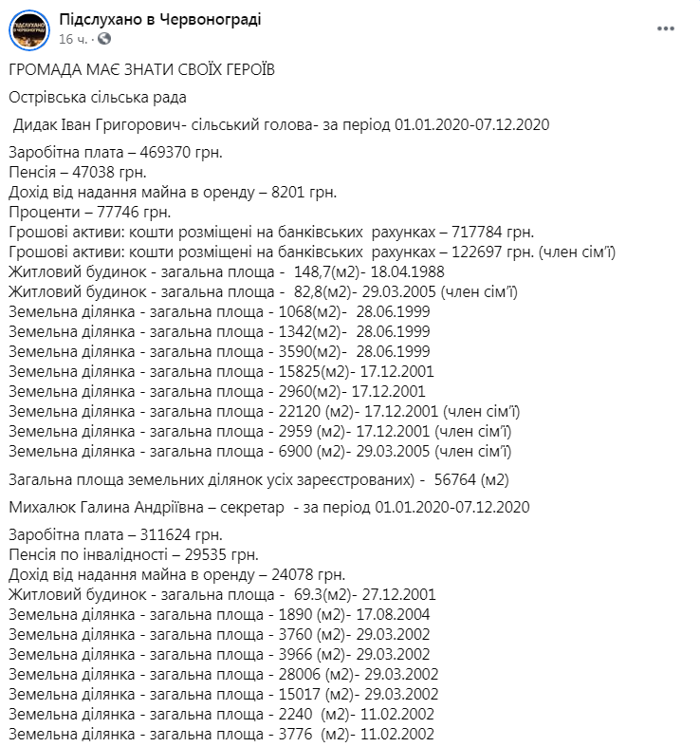The width and height of the screenshot is (700, 747).
Task: Click the Пенсія по інвалідності 29535 грн line
Action: (134, 555)
